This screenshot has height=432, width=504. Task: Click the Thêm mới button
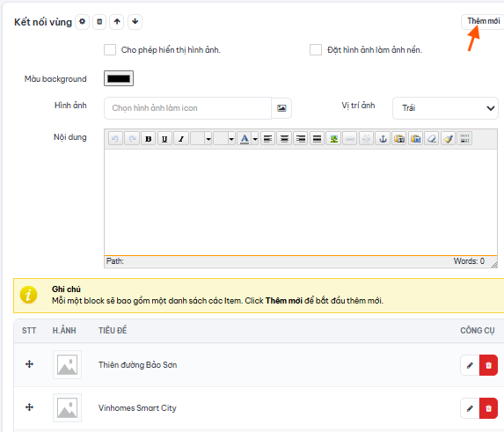(483, 21)
